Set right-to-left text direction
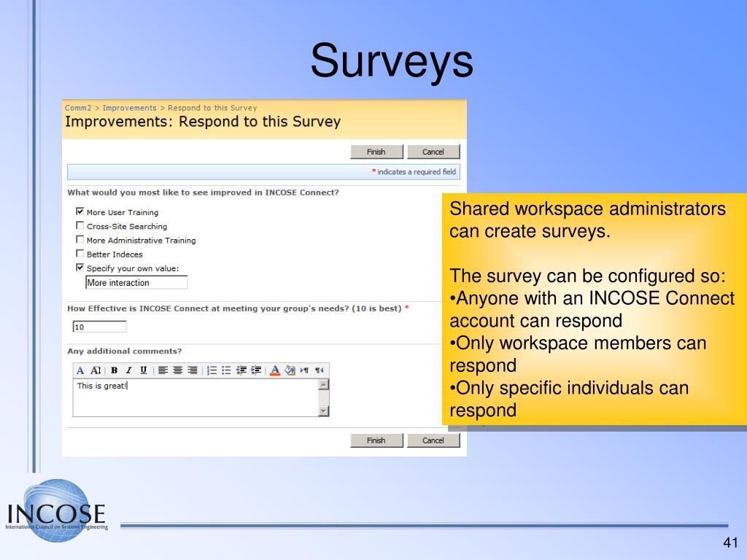 pyautogui.click(x=320, y=370)
